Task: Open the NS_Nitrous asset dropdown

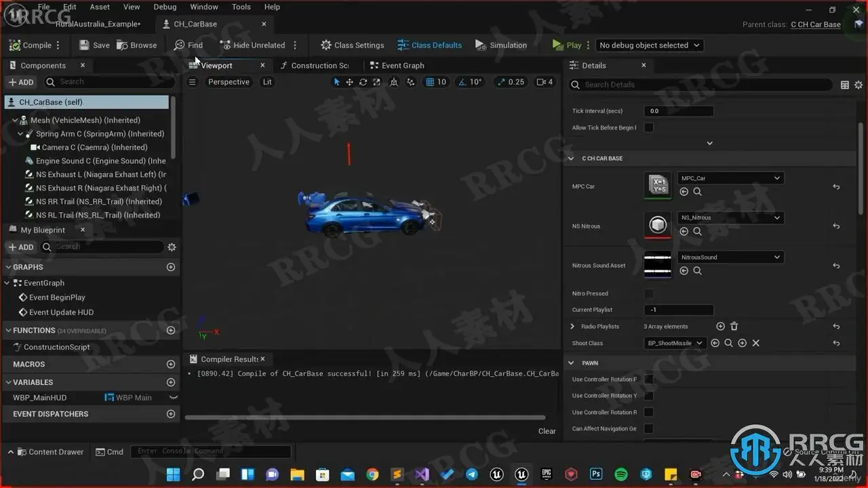Action: tap(730, 218)
